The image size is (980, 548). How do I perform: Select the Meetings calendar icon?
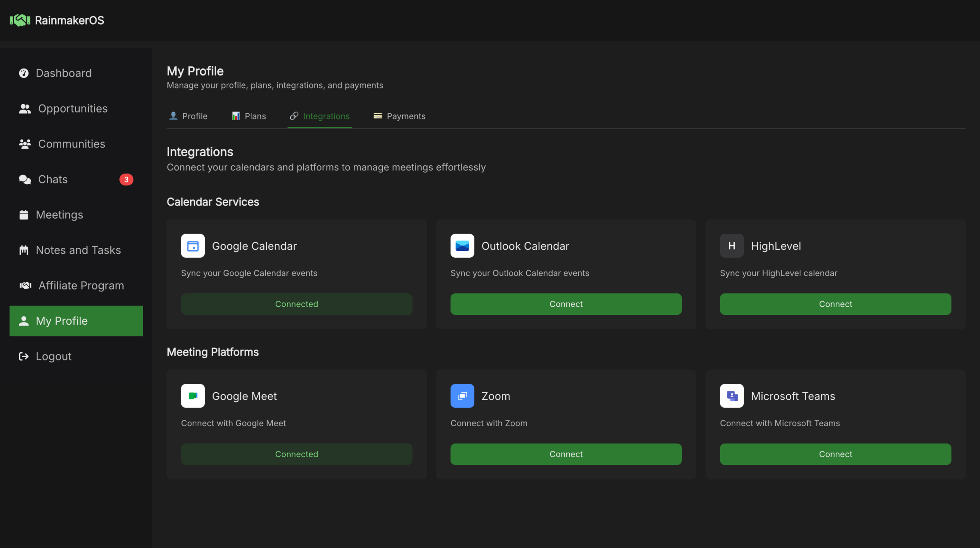tap(24, 214)
